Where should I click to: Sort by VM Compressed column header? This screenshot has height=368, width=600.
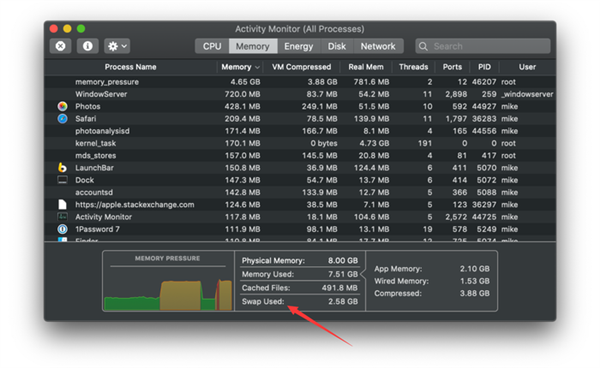[302, 67]
